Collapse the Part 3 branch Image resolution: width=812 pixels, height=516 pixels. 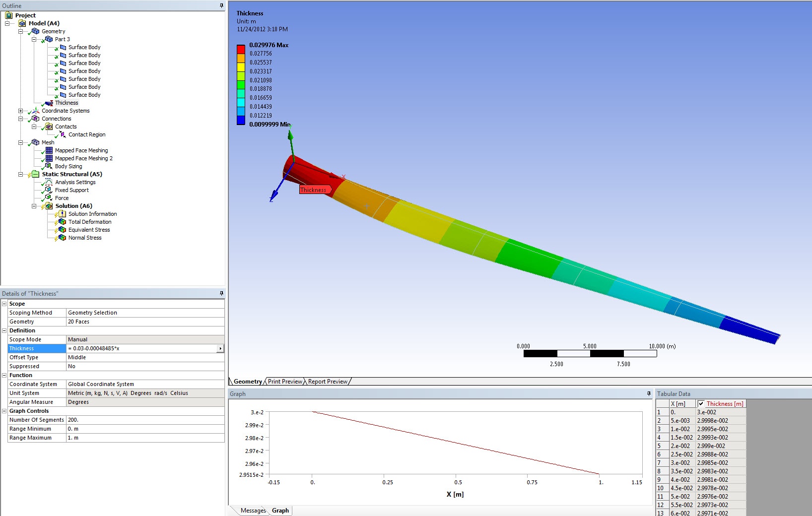34,39
